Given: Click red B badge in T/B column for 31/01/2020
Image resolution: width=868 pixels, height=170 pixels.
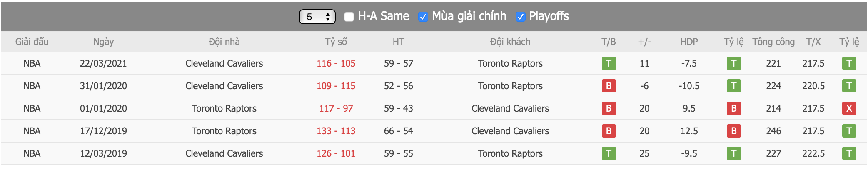Looking at the screenshot, I should (609, 86).
